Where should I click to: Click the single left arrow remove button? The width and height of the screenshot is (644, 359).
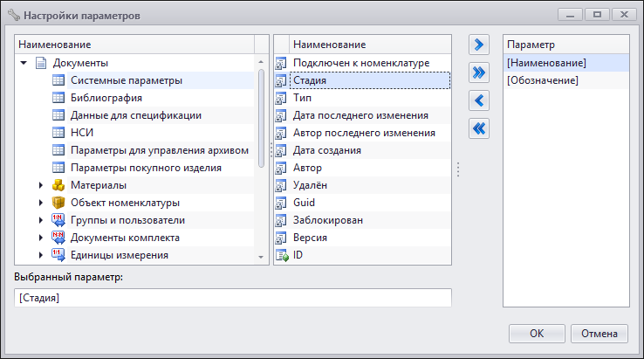click(479, 100)
